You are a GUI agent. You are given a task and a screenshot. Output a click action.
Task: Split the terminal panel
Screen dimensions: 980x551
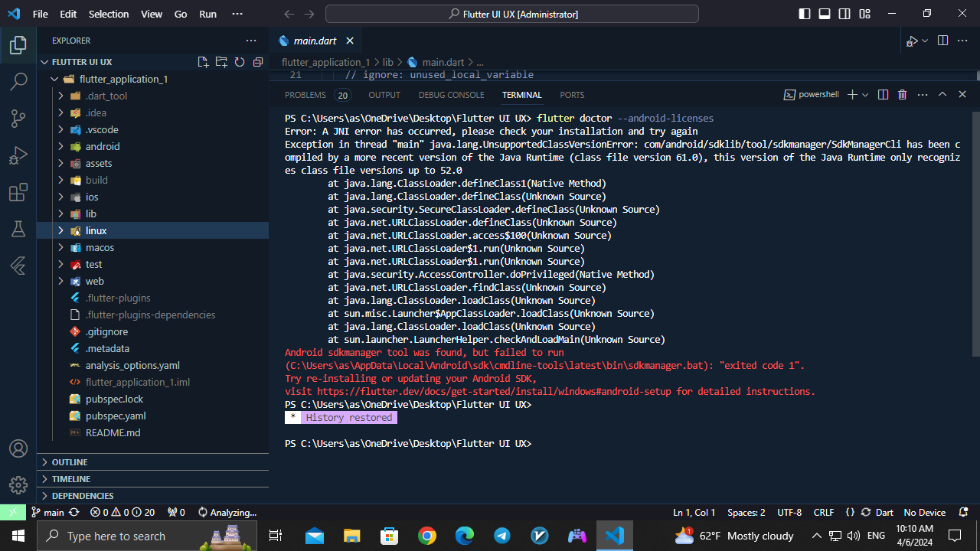tap(883, 95)
